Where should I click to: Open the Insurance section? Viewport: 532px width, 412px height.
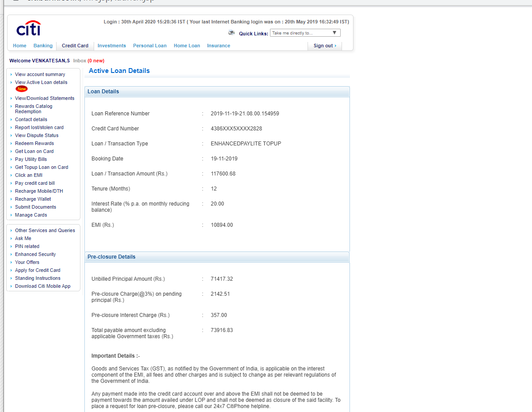(218, 46)
